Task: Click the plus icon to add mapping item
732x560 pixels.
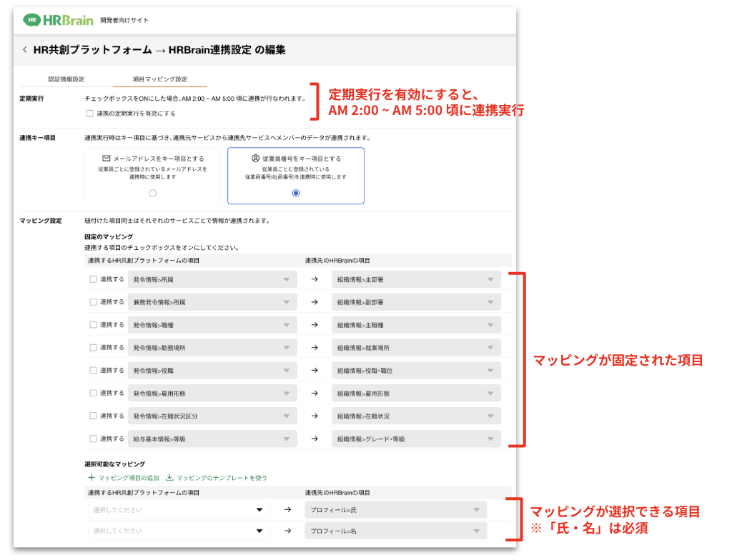Action: 91,477
